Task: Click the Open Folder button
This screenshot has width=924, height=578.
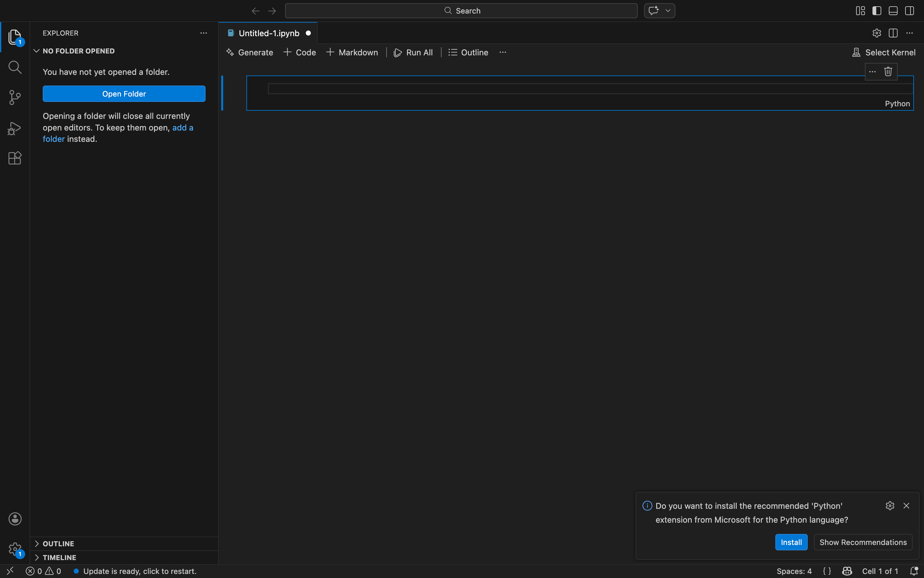Action: tap(124, 94)
